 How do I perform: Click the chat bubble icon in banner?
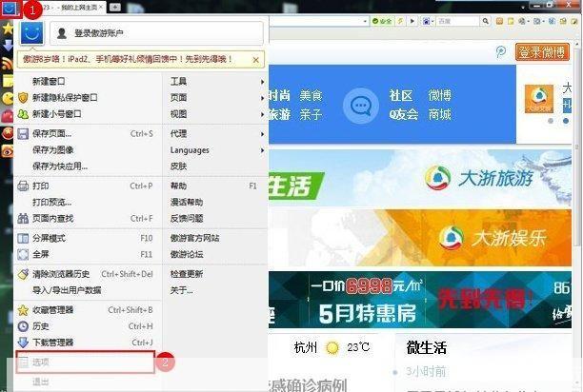pos(361,106)
